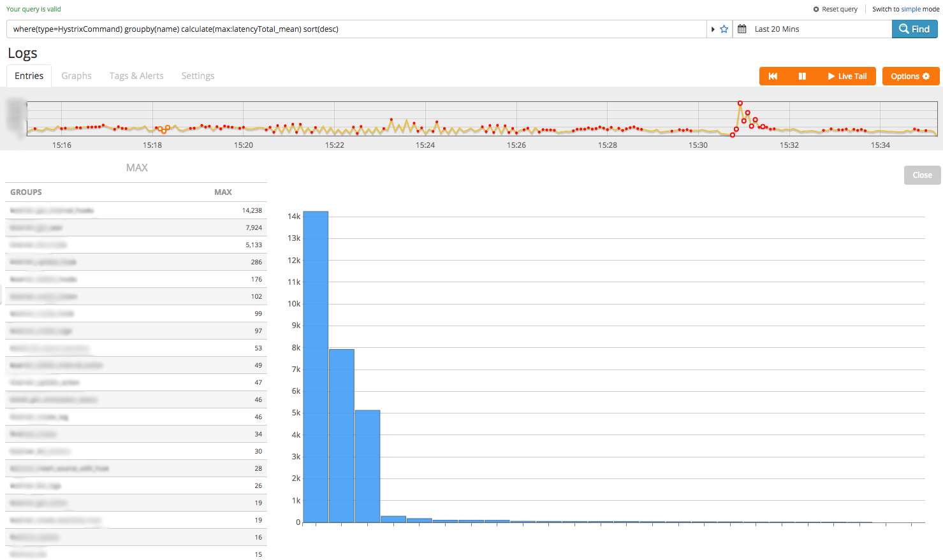The image size is (943, 560).
Task: Open the calendar date picker icon
Action: click(742, 29)
